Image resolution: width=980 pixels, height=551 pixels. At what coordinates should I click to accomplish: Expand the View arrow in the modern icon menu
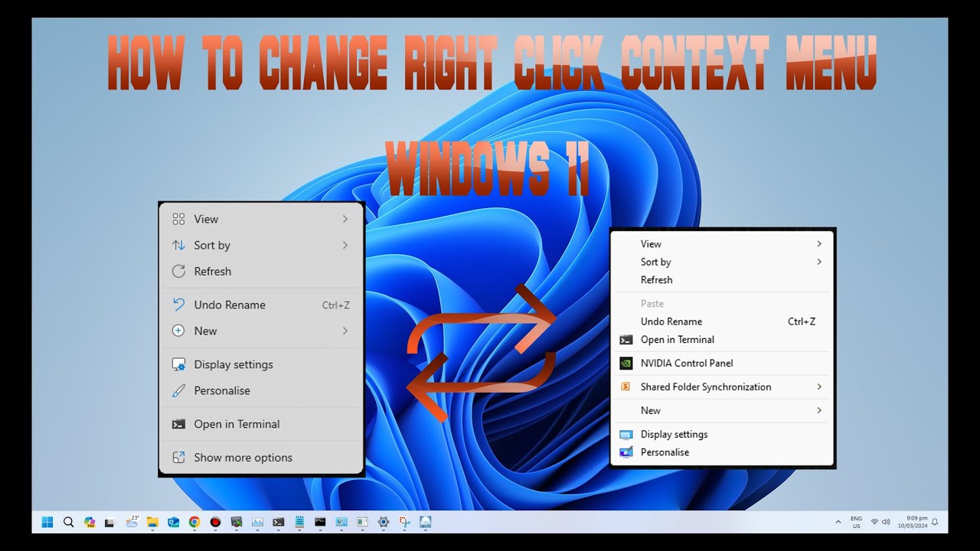click(x=345, y=219)
